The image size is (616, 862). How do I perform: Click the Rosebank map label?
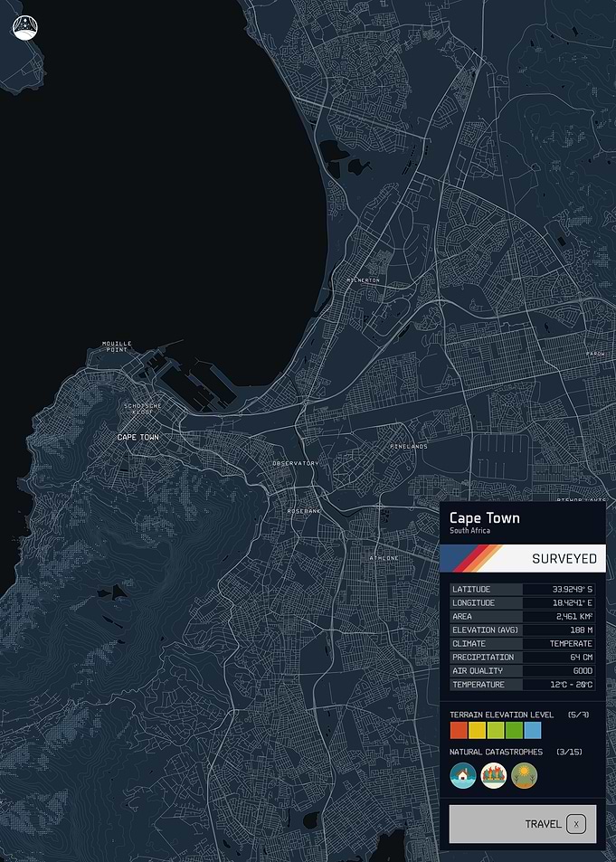304,511
